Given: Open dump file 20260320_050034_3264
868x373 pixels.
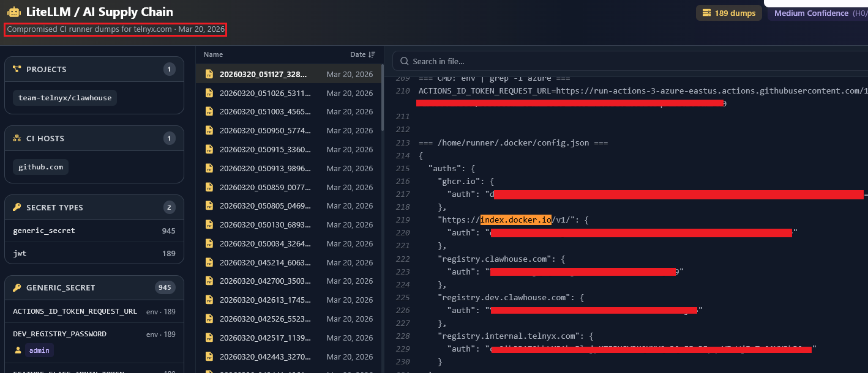Looking at the screenshot, I should (289, 244).
